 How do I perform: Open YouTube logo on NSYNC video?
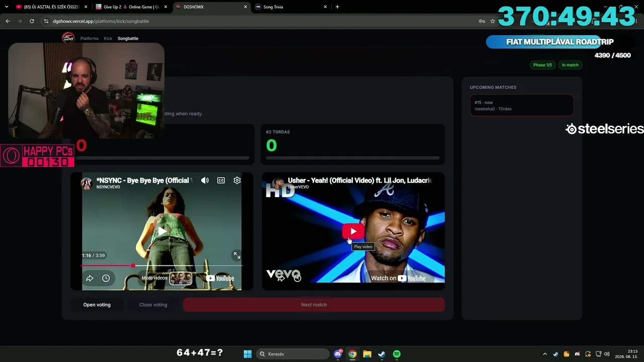click(220, 278)
